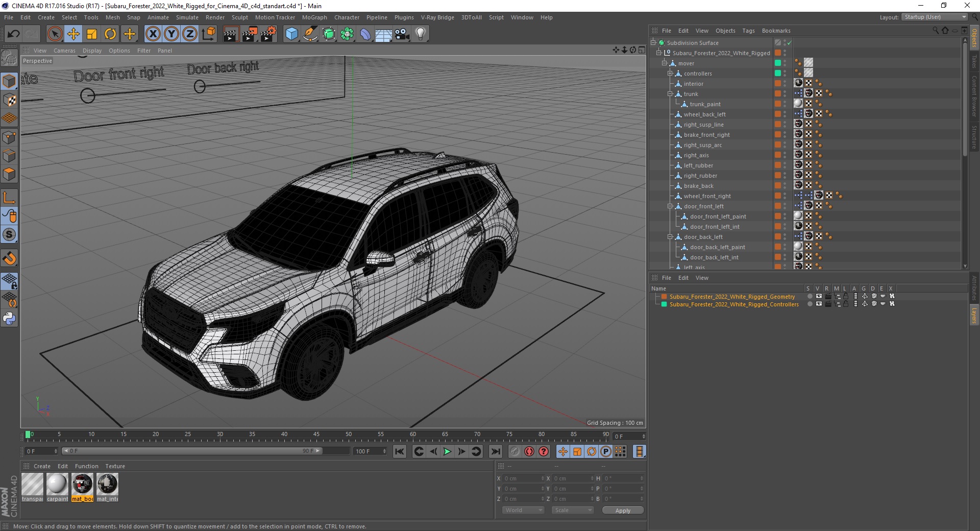Open the Layout dropdown Startup (User)

click(x=935, y=17)
